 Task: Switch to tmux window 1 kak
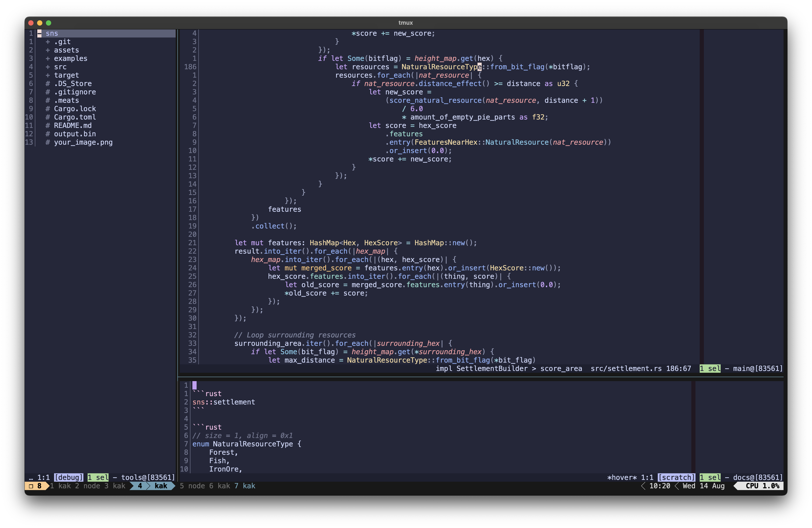pos(60,486)
